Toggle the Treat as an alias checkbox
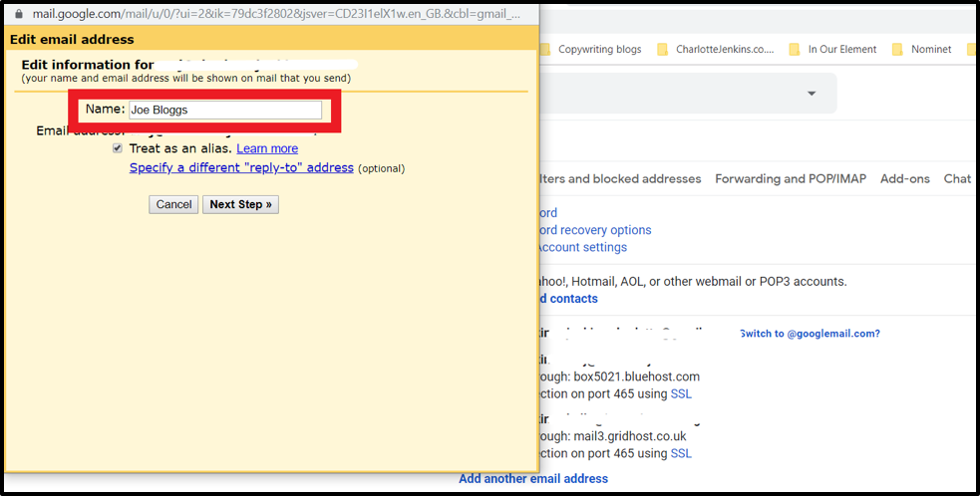980x496 pixels. (119, 148)
